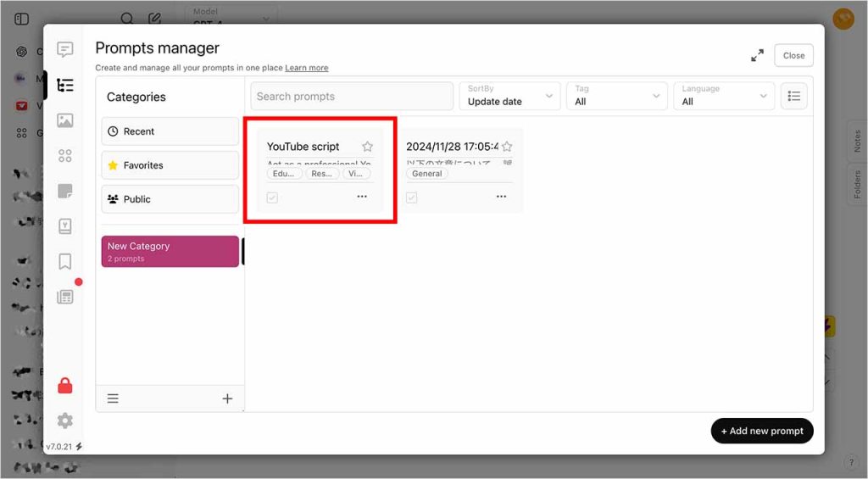Select the Favorites category
This screenshot has width=868, height=479.
click(170, 165)
